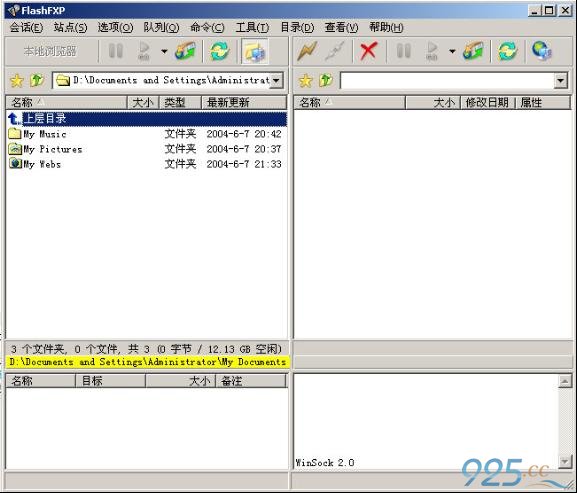This screenshot has width=577, height=493.
Task: Open the 站点(S) menu
Action: click(x=70, y=28)
